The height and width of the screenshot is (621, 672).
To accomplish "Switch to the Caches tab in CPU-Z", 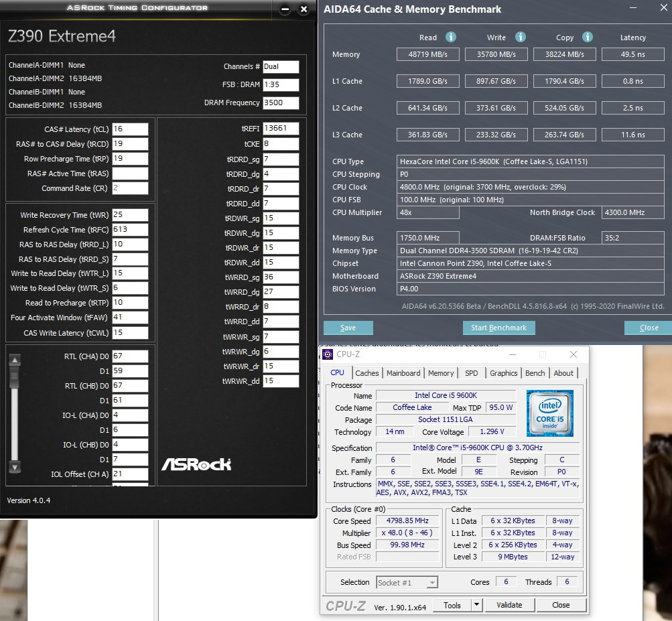I will pos(367,373).
